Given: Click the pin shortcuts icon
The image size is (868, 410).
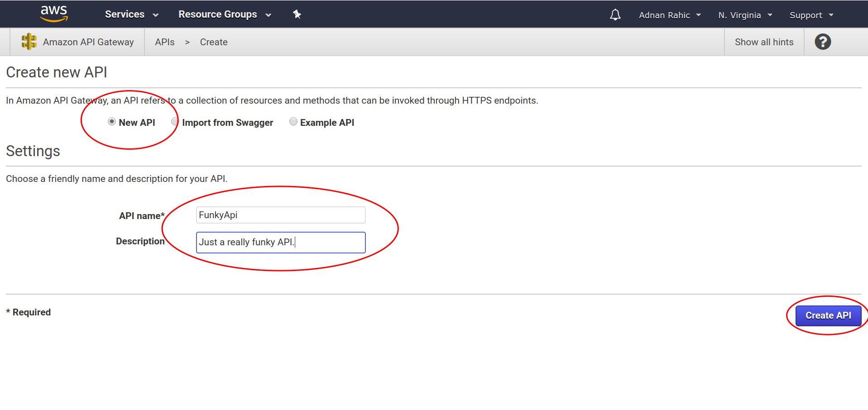Looking at the screenshot, I should coord(297,14).
